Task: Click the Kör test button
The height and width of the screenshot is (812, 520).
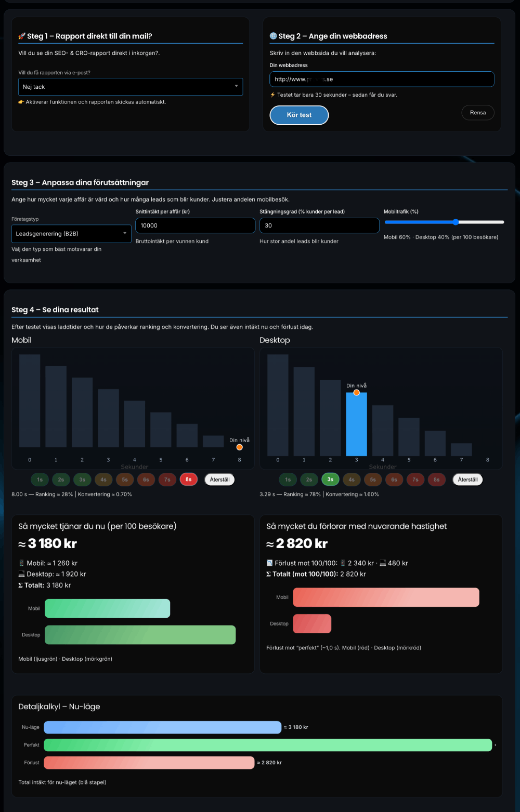Action: coord(299,115)
